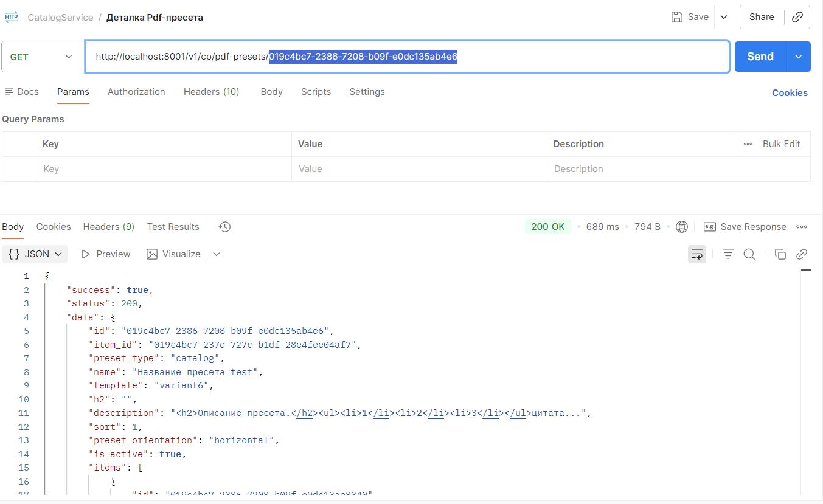Open the response Test Results tab
The width and height of the screenshot is (823, 504).
point(173,227)
